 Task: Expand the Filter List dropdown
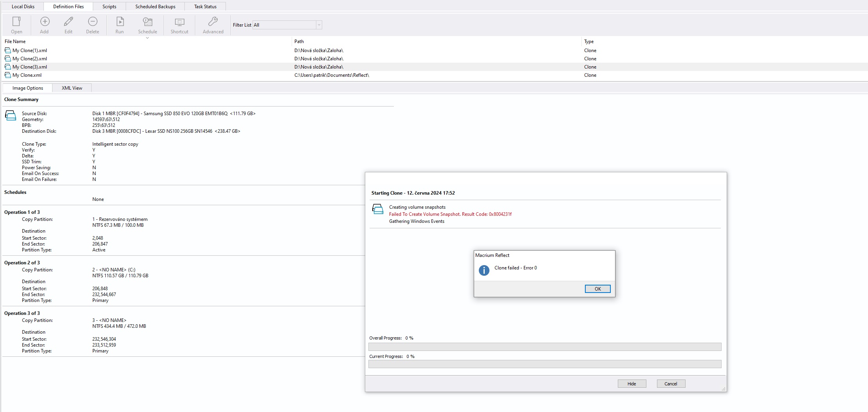click(x=319, y=25)
